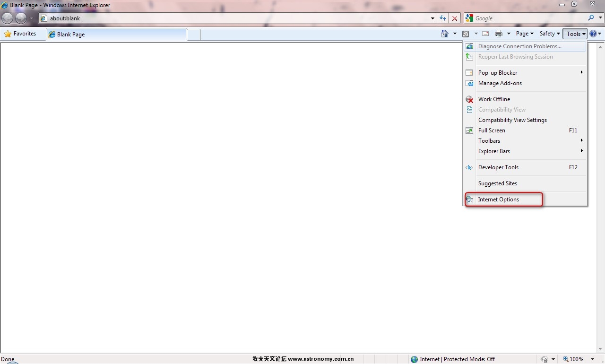Expand the Home button dropdown arrow
Screen dimensions: 605x364
[x=455, y=34]
